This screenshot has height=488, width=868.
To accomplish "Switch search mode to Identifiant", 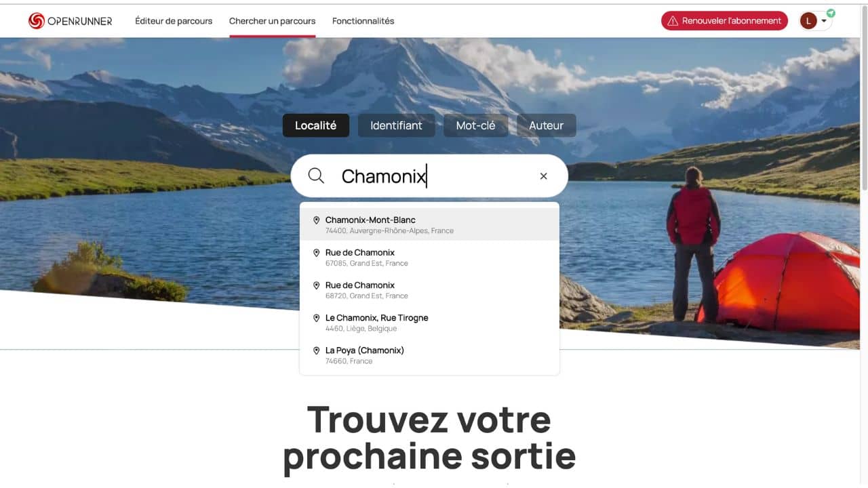I will [x=396, y=125].
